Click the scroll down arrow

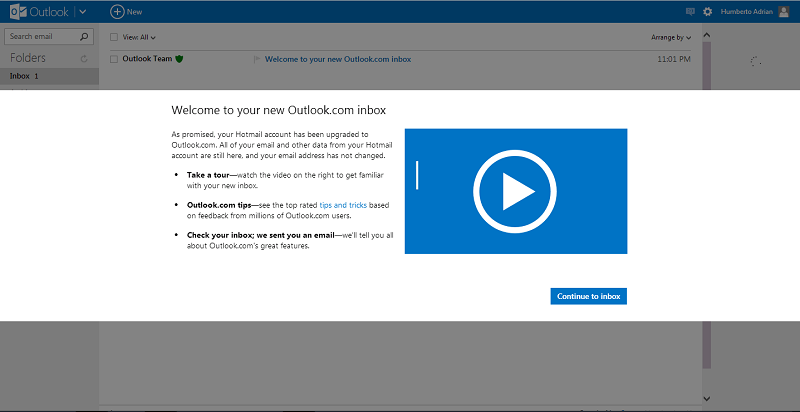point(707,398)
